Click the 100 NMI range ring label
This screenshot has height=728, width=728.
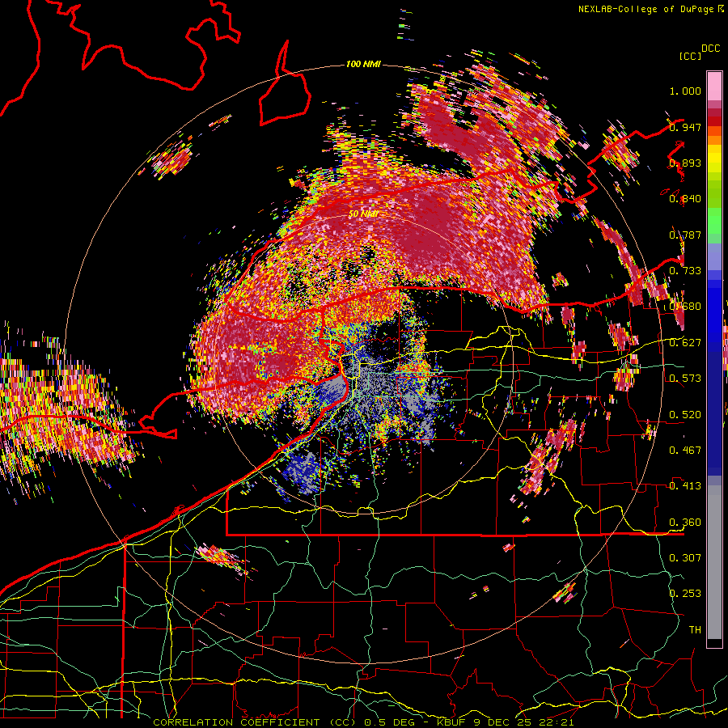pos(363,64)
